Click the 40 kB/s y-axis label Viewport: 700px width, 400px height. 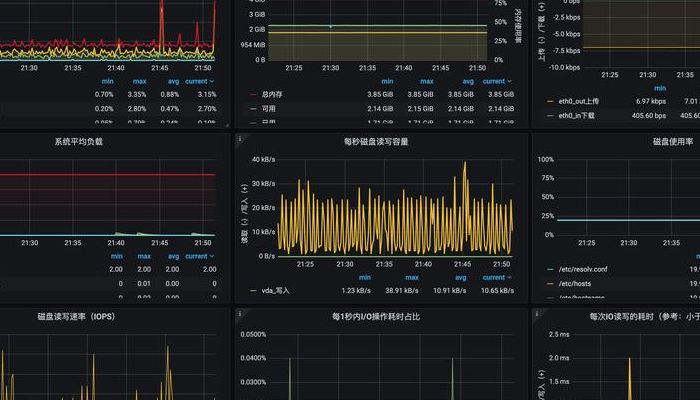coord(263,159)
